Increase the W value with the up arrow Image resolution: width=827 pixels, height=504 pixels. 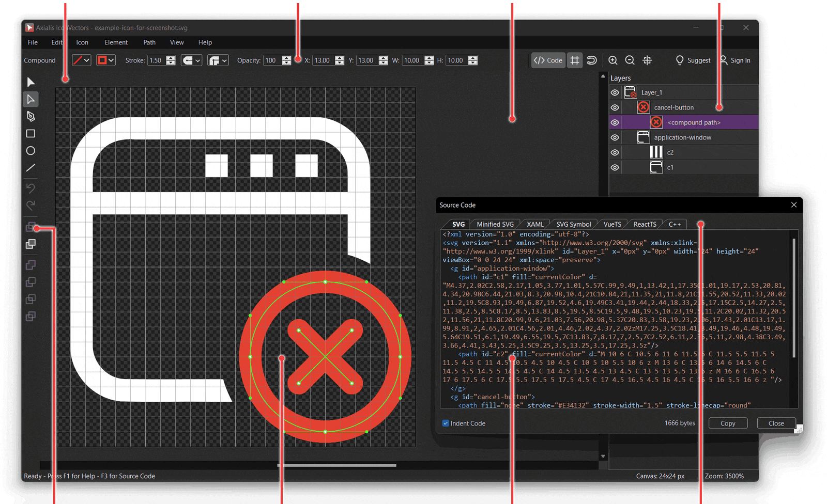click(429, 58)
